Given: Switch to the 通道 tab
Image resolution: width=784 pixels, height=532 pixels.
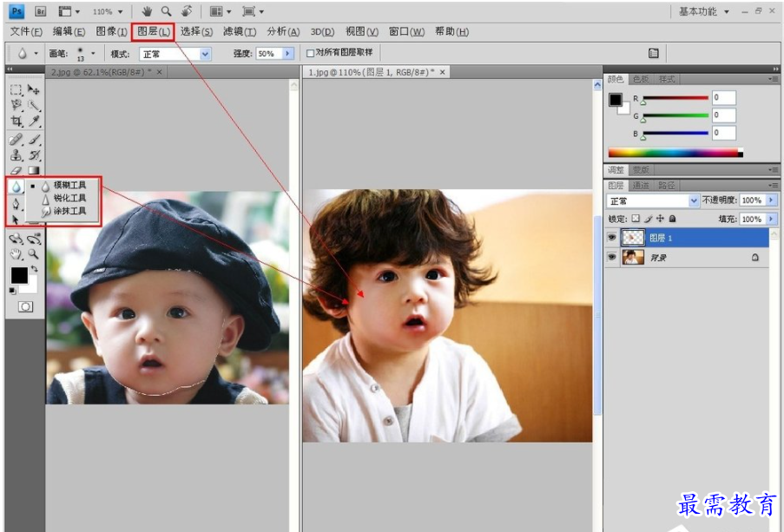Looking at the screenshot, I should click(641, 186).
